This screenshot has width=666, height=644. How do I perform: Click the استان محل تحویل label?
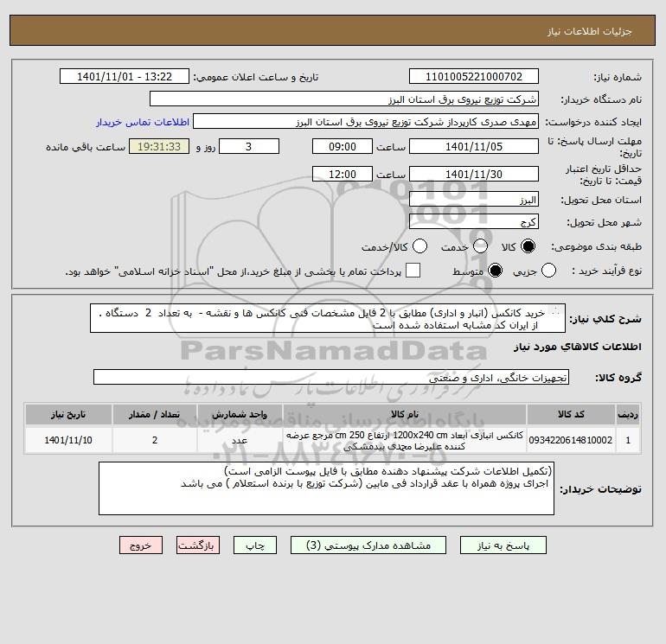click(x=603, y=200)
